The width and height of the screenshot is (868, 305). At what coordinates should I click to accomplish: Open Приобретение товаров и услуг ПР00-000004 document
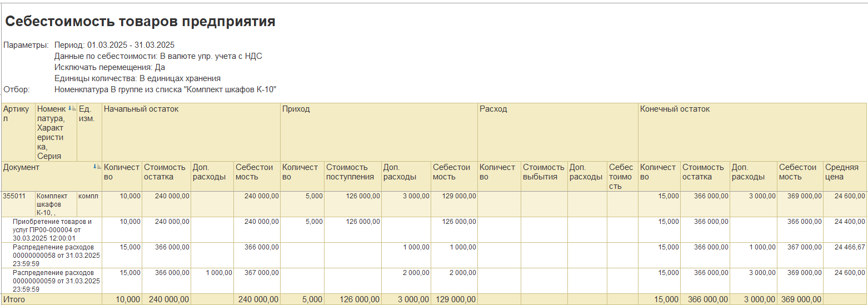coord(53,229)
